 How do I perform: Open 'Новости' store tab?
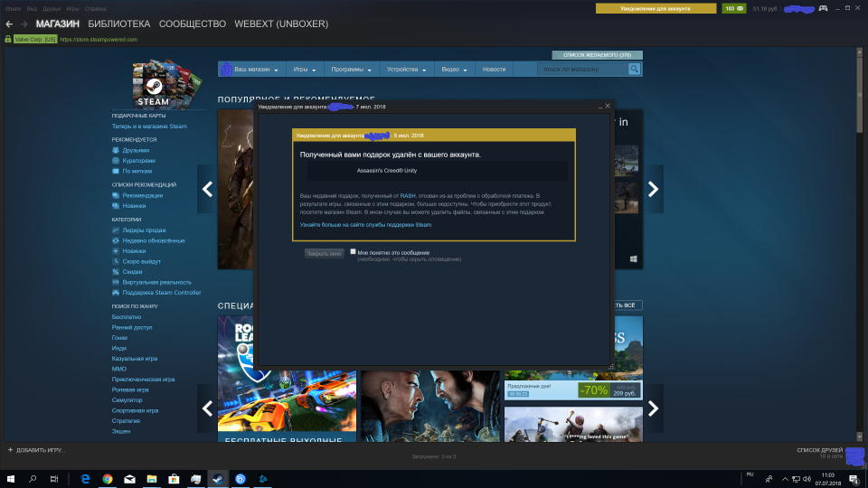494,70
